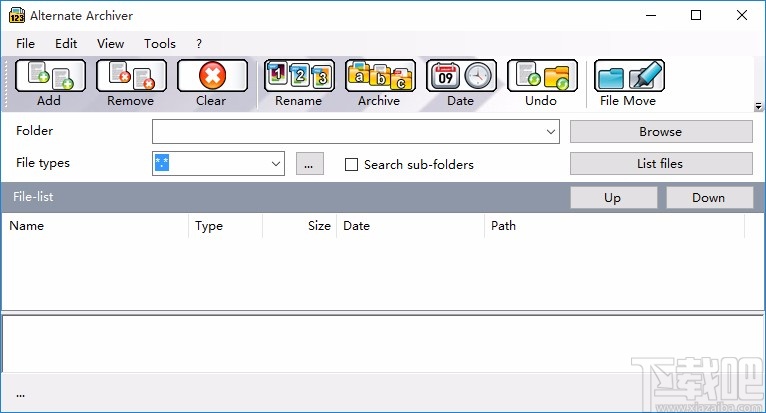Screen dimensions: 766x413
Task: Sort by the Date column header
Action: tap(410, 226)
